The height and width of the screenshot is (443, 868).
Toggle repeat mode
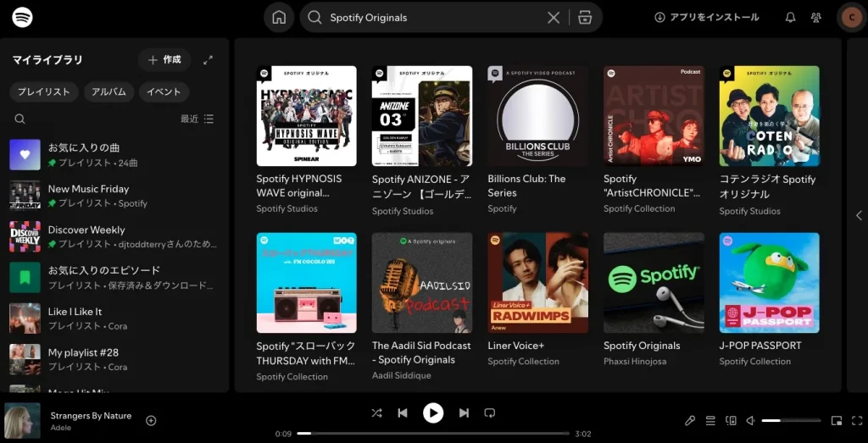(489, 413)
